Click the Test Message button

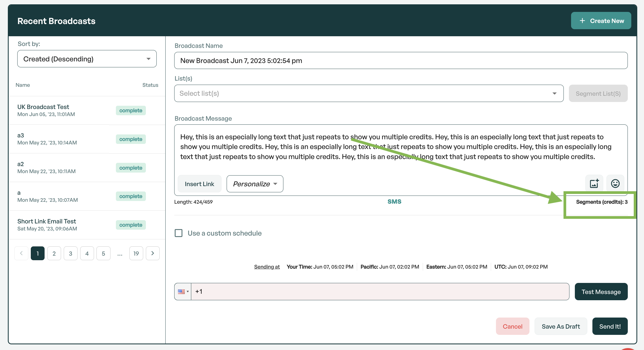pos(601,292)
